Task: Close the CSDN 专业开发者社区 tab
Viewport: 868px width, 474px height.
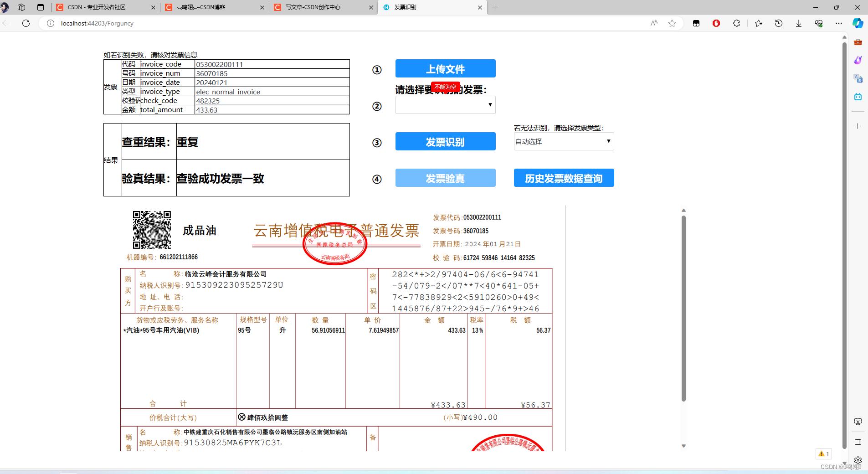Action: [153, 7]
